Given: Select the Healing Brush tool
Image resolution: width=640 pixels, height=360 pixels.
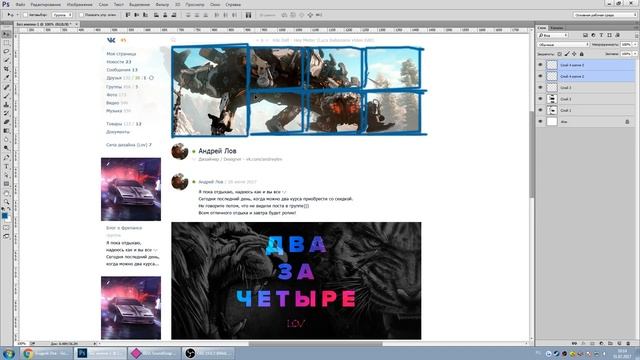Looking at the screenshot, I should click(x=6, y=87).
